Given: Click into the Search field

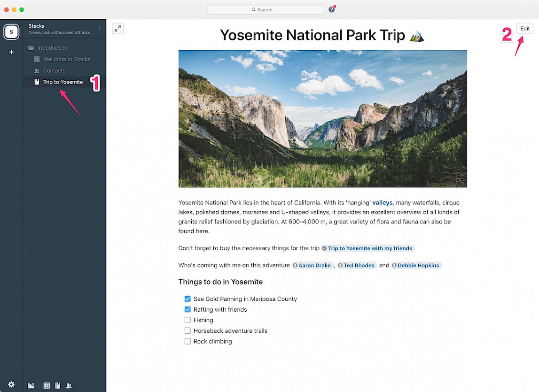Looking at the screenshot, I should (265, 9).
